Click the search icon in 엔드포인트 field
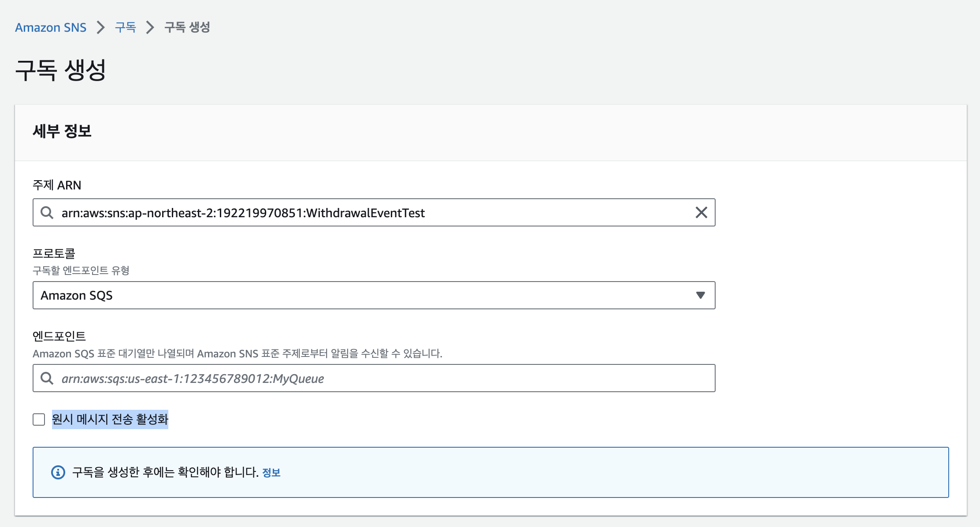 coord(47,378)
